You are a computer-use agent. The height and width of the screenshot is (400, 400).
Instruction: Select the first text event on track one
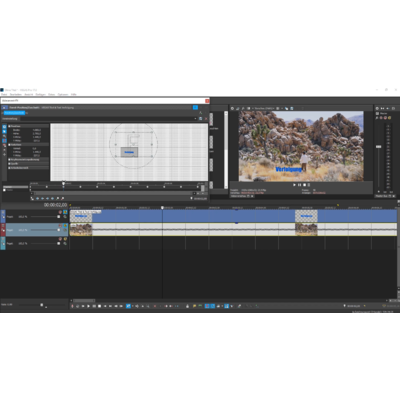tap(81, 216)
